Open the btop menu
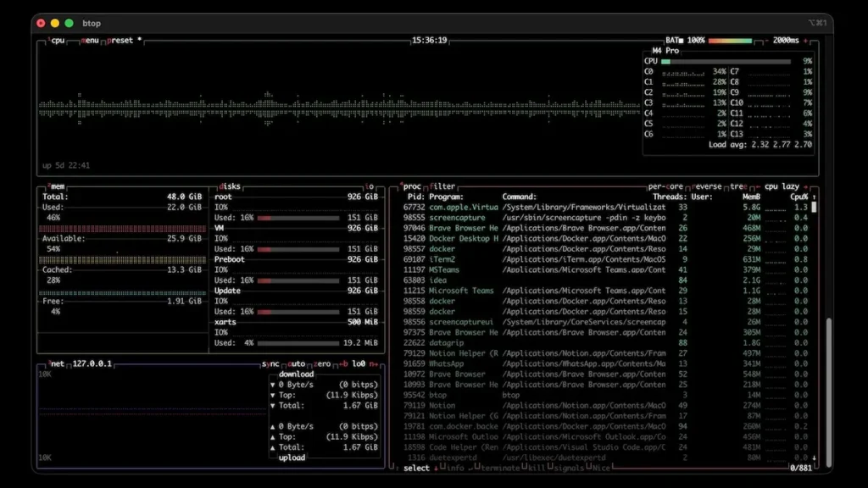 [90, 40]
